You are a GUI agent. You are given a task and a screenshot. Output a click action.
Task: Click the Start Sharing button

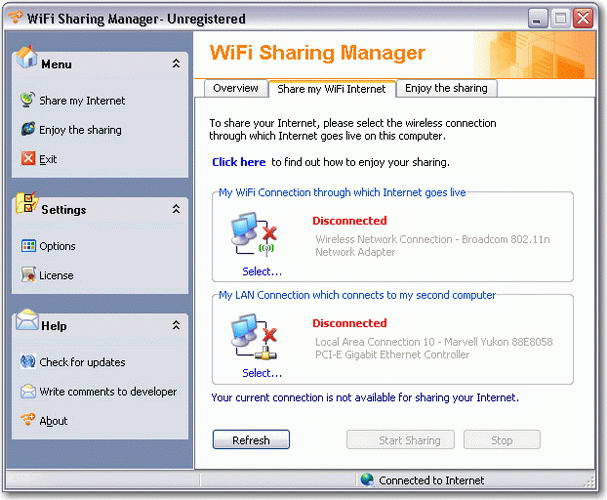(401, 440)
